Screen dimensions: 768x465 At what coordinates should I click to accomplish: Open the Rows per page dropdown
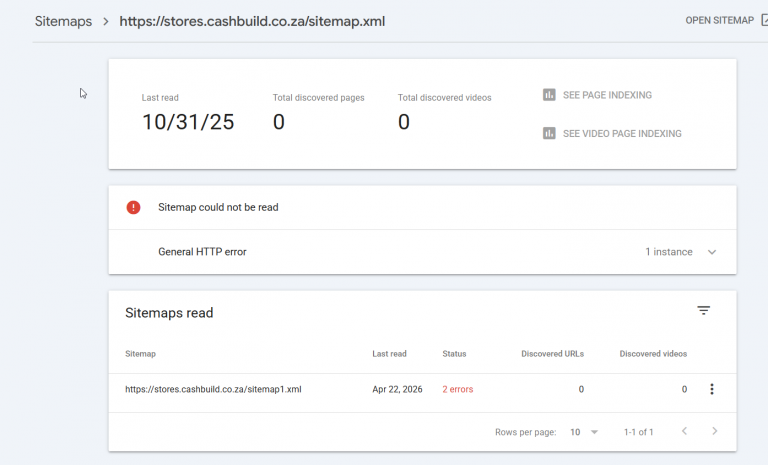coord(584,432)
